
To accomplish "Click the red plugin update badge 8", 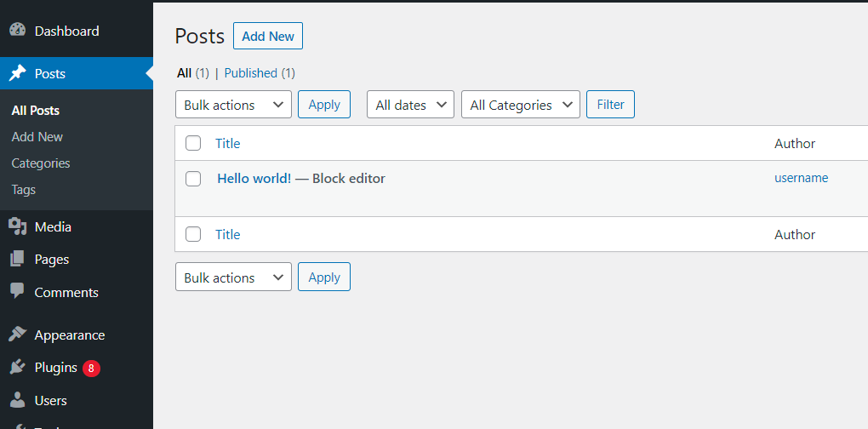I will (91, 368).
